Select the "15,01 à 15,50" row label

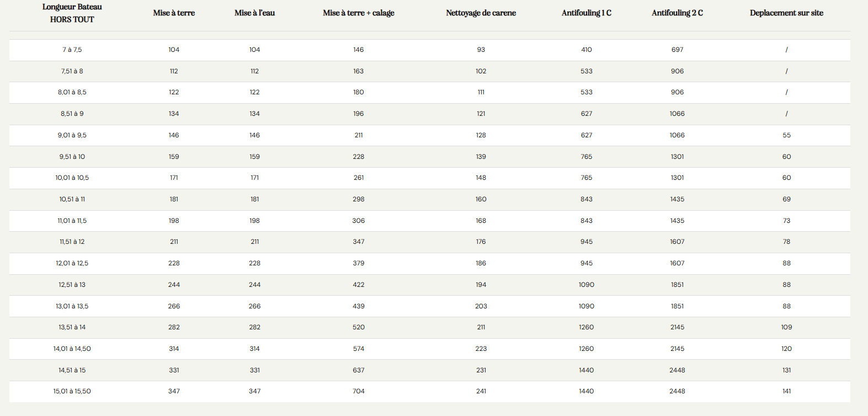click(x=72, y=391)
